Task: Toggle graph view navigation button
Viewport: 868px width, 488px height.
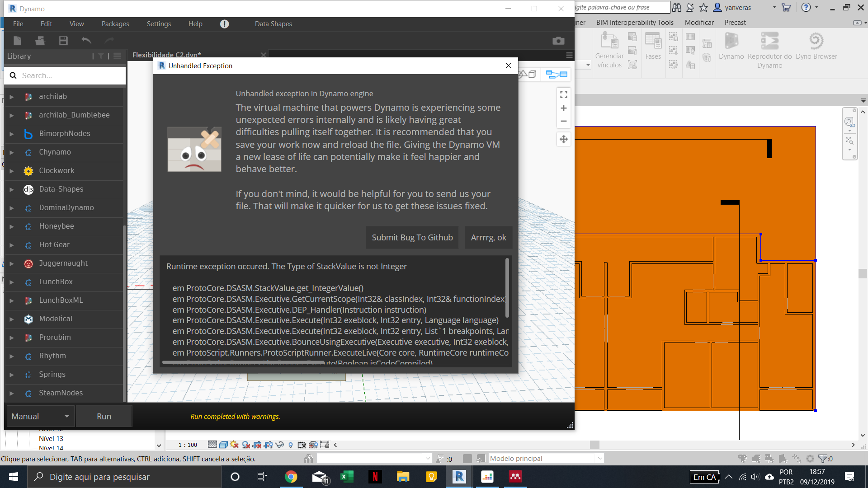Action: 557,74
